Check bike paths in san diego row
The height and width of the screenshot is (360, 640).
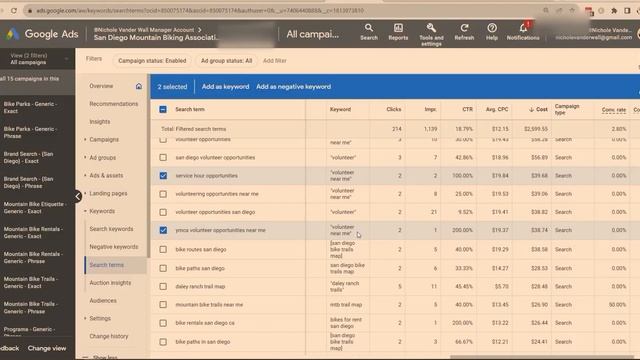point(163,342)
